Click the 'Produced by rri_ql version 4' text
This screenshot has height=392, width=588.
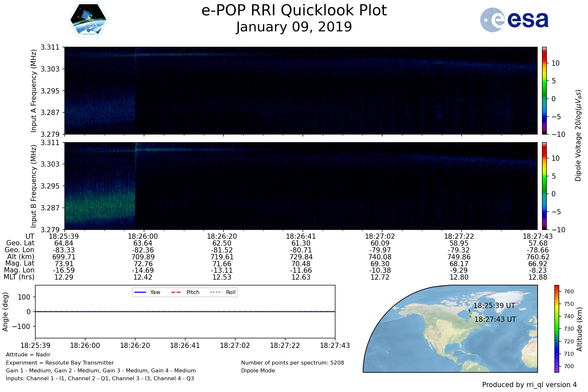tap(529, 385)
